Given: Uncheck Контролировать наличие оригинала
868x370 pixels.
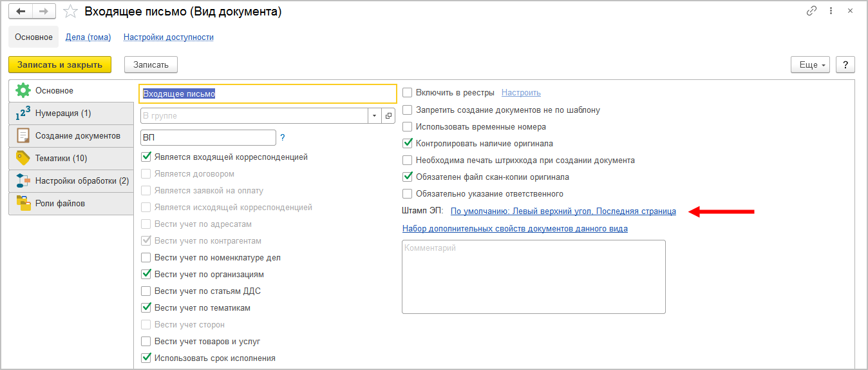Looking at the screenshot, I should click(x=407, y=143).
